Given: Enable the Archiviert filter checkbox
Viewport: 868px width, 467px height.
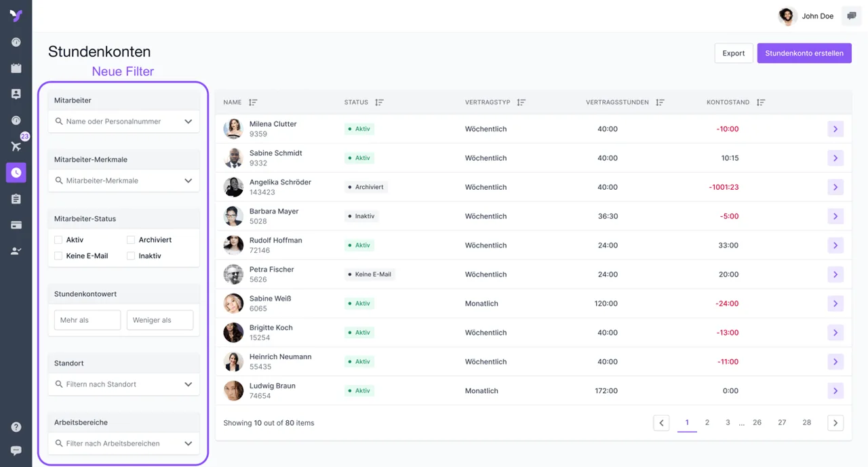Looking at the screenshot, I should 131,240.
